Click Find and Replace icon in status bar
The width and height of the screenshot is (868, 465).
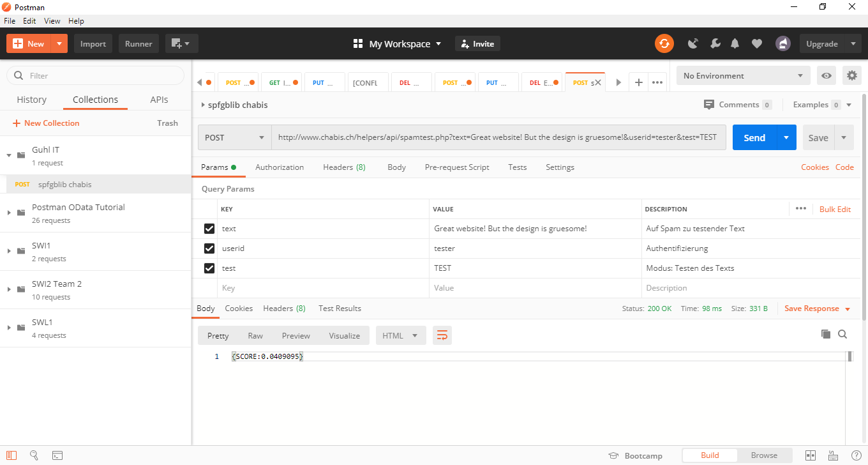click(34, 455)
